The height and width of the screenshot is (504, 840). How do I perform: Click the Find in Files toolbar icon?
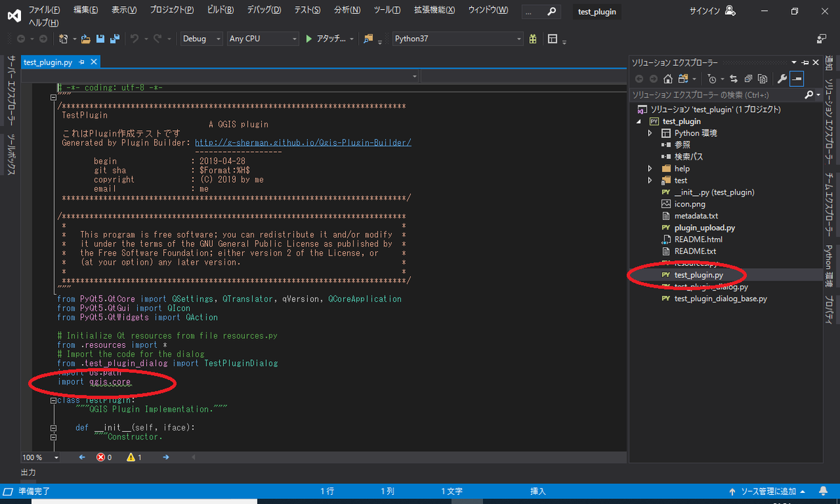[x=368, y=38]
